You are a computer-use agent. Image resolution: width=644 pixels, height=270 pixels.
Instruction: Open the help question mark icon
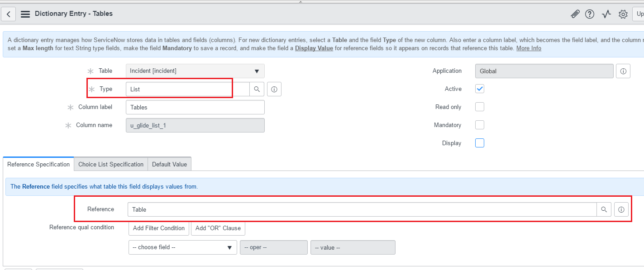589,14
